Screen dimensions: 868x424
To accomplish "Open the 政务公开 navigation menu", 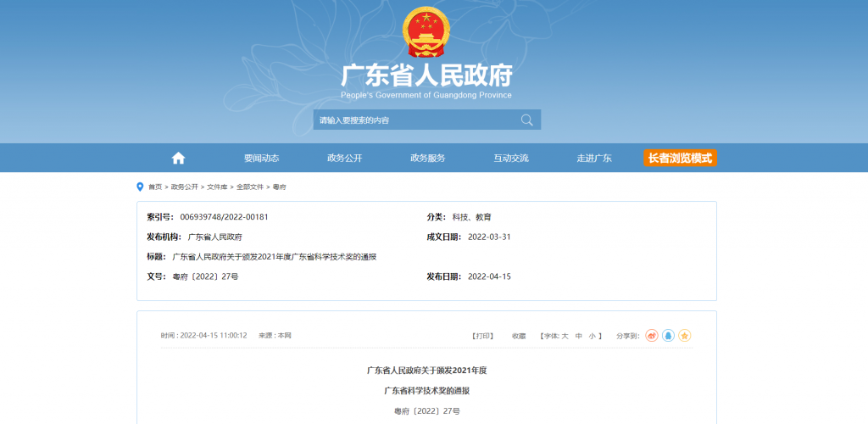I will click(344, 158).
